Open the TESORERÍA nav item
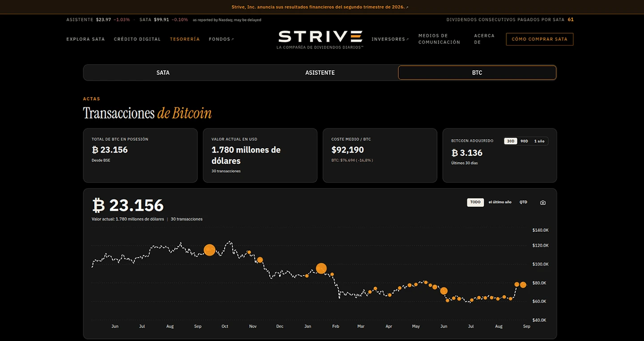This screenshot has height=341, width=644. click(185, 39)
